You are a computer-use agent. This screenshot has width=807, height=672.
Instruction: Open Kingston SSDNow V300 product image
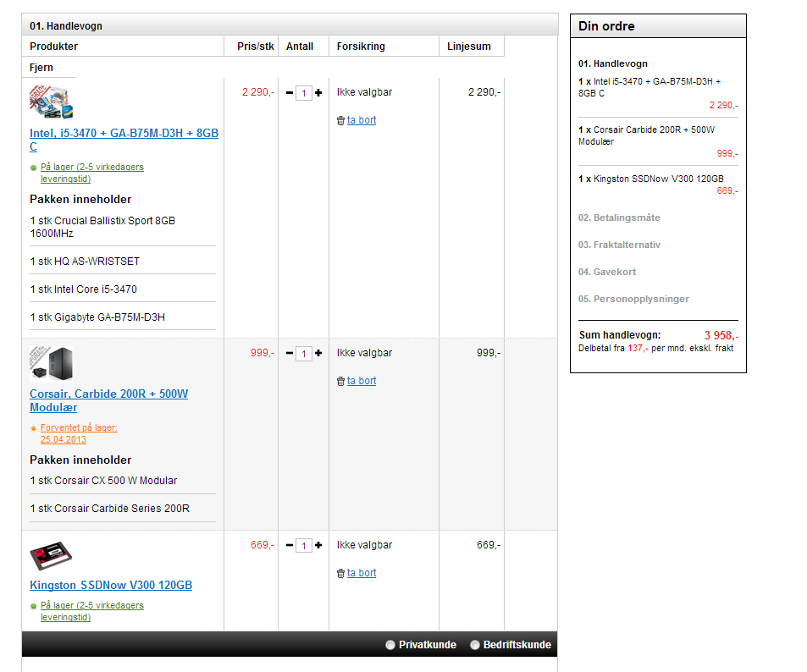[x=51, y=556]
